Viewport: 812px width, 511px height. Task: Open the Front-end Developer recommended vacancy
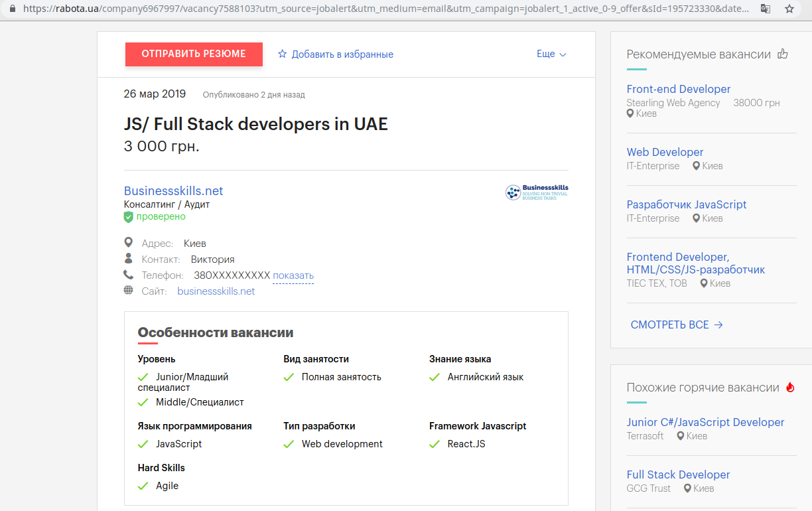(678, 89)
